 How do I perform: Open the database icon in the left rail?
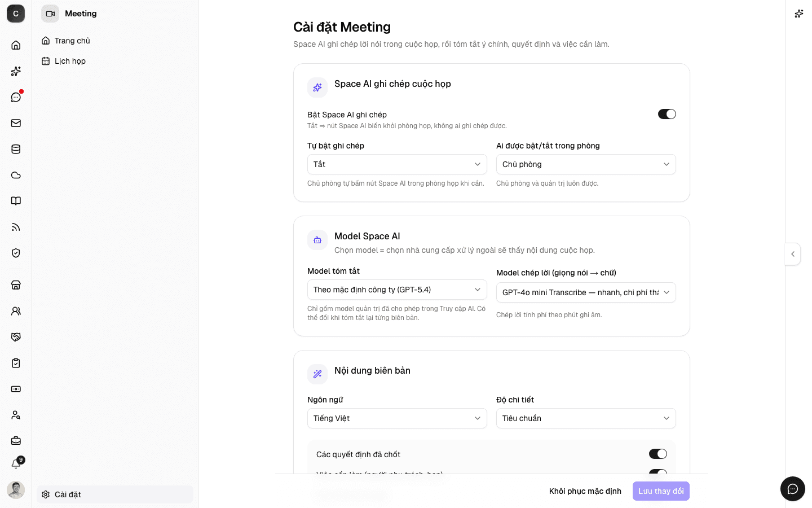pyautogui.click(x=16, y=149)
